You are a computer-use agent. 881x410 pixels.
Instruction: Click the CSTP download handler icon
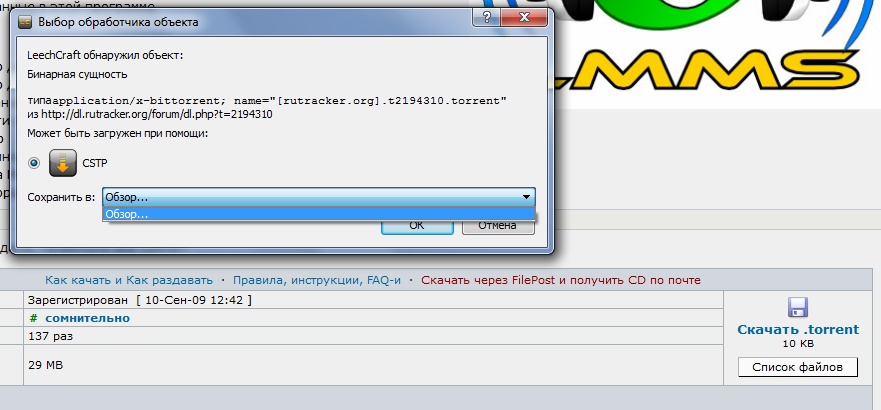click(64, 161)
